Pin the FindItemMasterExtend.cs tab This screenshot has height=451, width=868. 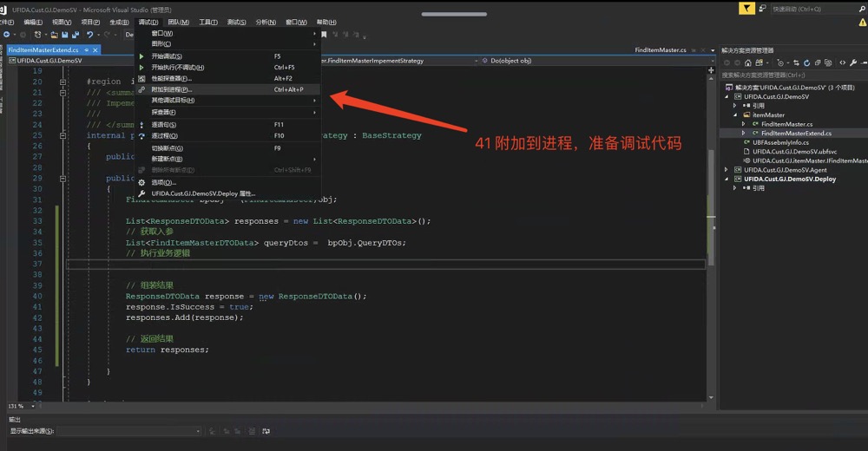coord(87,50)
